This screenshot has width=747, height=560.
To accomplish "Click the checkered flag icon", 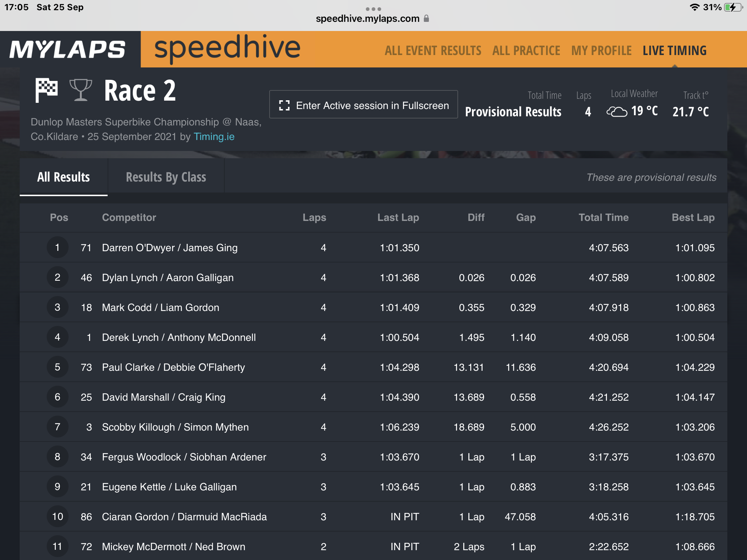I will click(x=46, y=90).
